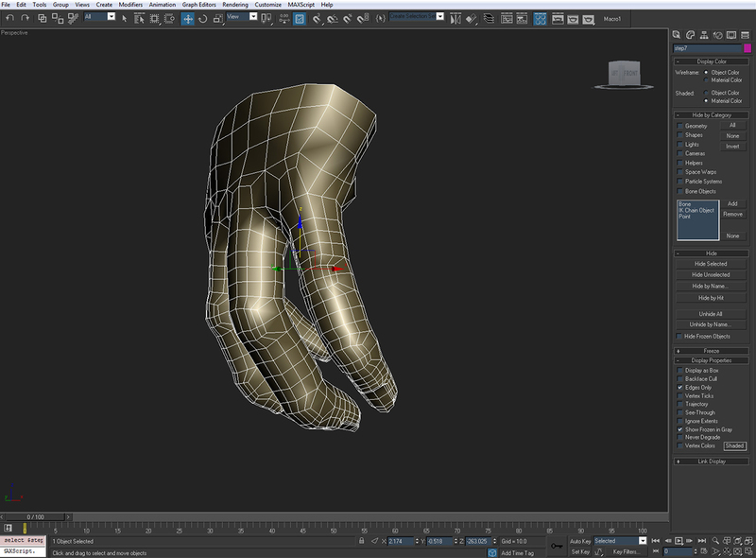Toggle Keyboard Shortcut Override icon
Image resolution: width=756 pixels, height=558 pixels.
tap(300, 18)
